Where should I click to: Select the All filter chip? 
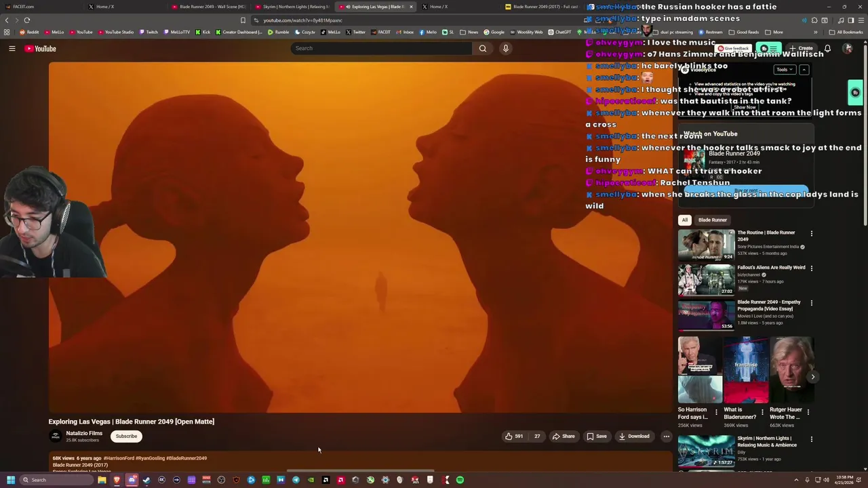[685, 220]
